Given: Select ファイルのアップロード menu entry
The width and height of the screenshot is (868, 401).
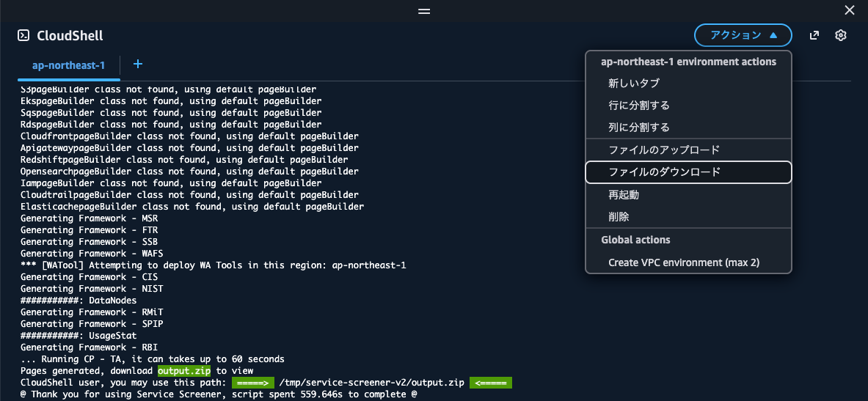Looking at the screenshot, I should click(664, 150).
